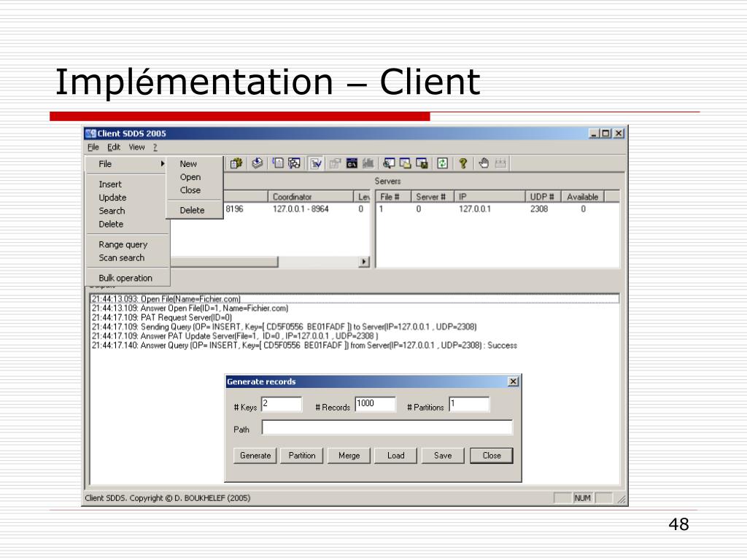This screenshot has height=560, width=747.
Task: Open the Edit menu
Action: (113, 147)
